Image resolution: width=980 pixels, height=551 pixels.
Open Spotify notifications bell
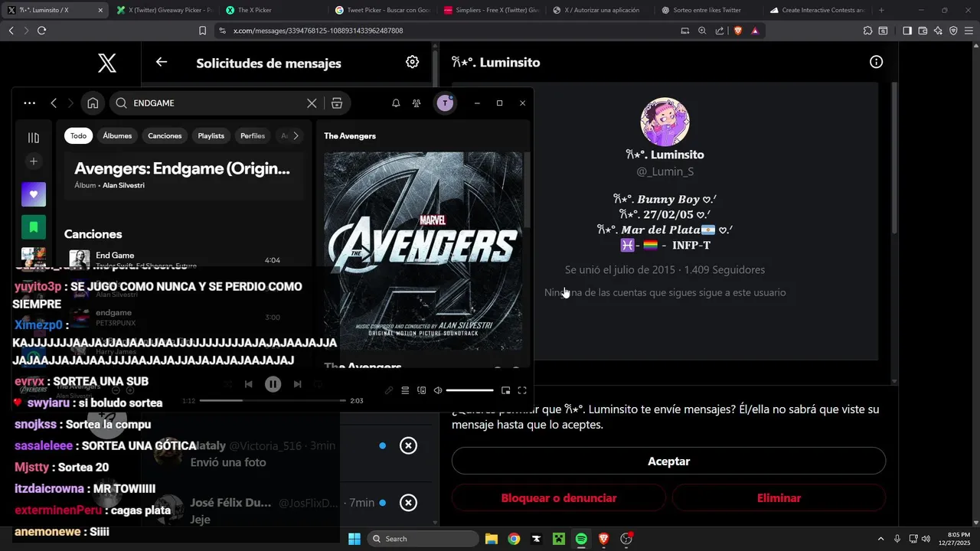[x=396, y=103]
